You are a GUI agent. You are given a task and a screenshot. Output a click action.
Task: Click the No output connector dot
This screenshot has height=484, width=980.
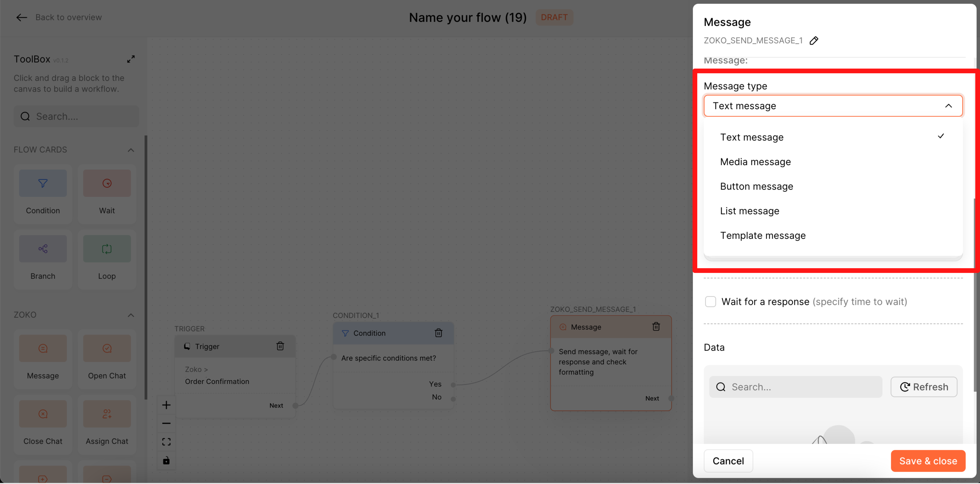click(x=453, y=399)
